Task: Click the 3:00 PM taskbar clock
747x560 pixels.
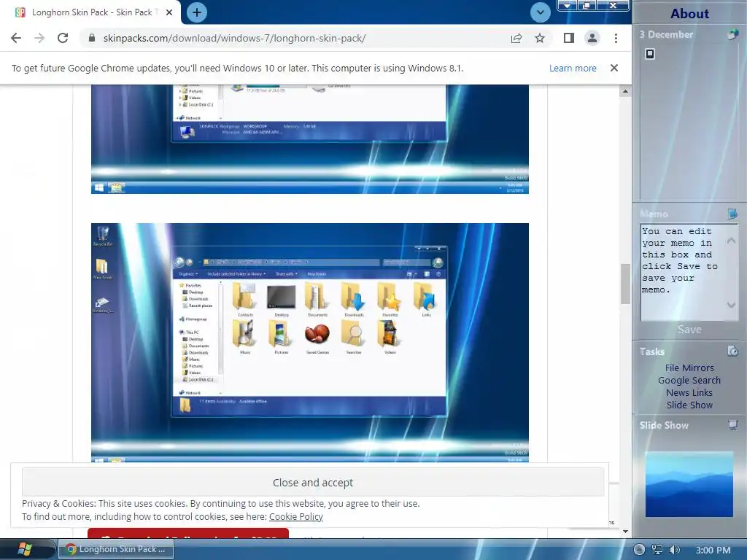Action: point(713,550)
